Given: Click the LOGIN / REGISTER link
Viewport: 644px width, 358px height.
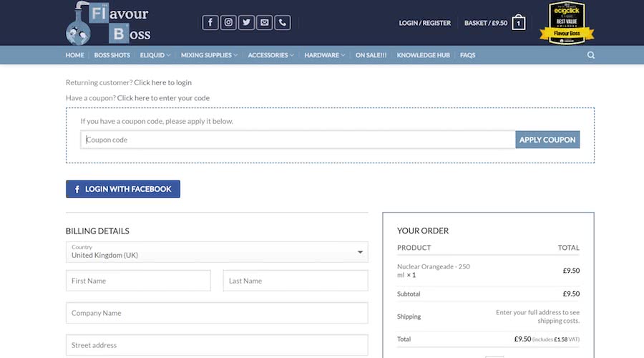Looking at the screenshot, I should (x=424, y=23).
